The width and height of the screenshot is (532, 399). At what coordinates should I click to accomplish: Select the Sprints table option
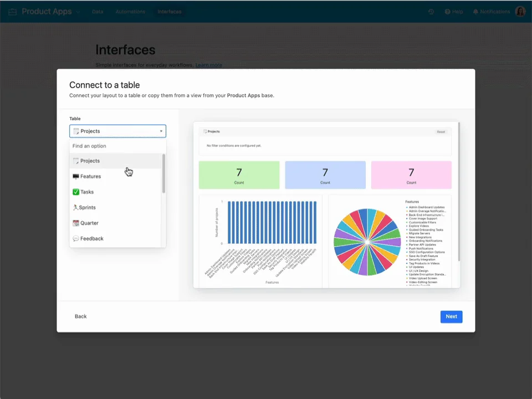pyautogui.click(x=87, y=207)
